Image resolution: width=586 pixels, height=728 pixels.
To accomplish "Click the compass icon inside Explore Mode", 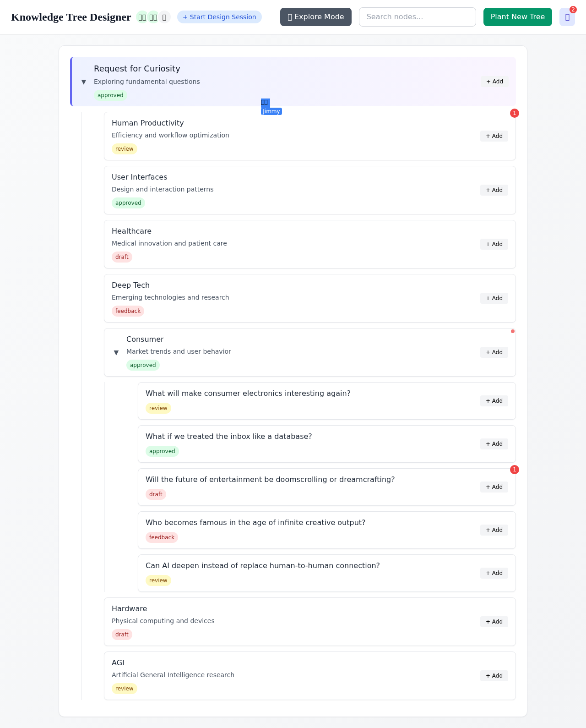I will [289, 16].
